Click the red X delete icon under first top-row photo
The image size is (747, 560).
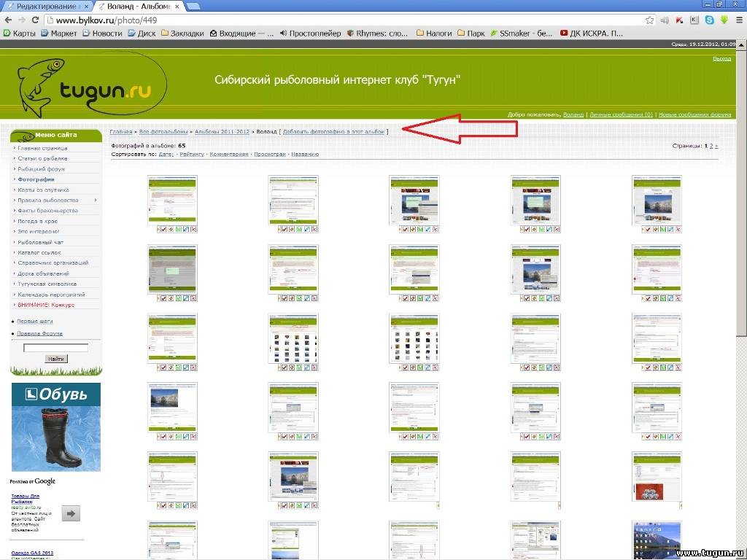[x=193, y=230]
